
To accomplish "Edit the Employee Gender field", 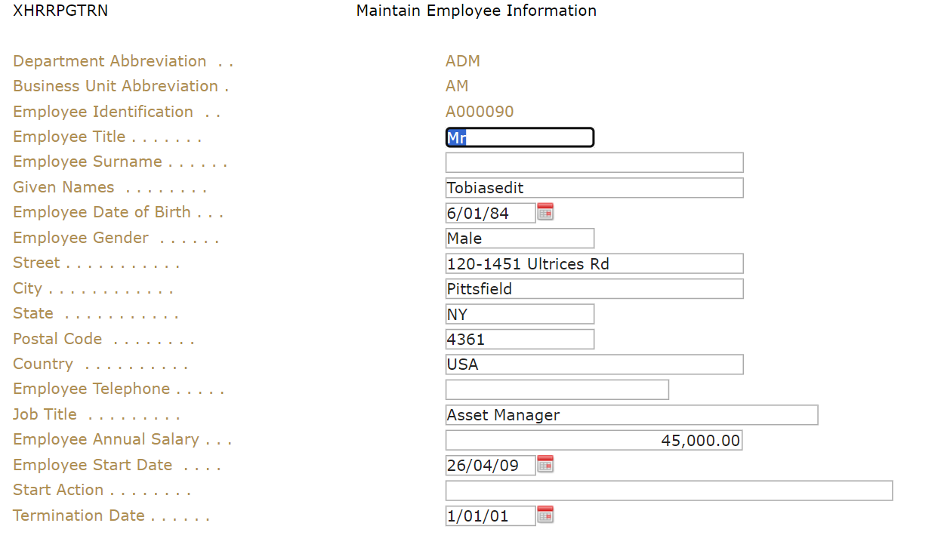I will click(520, 238).
